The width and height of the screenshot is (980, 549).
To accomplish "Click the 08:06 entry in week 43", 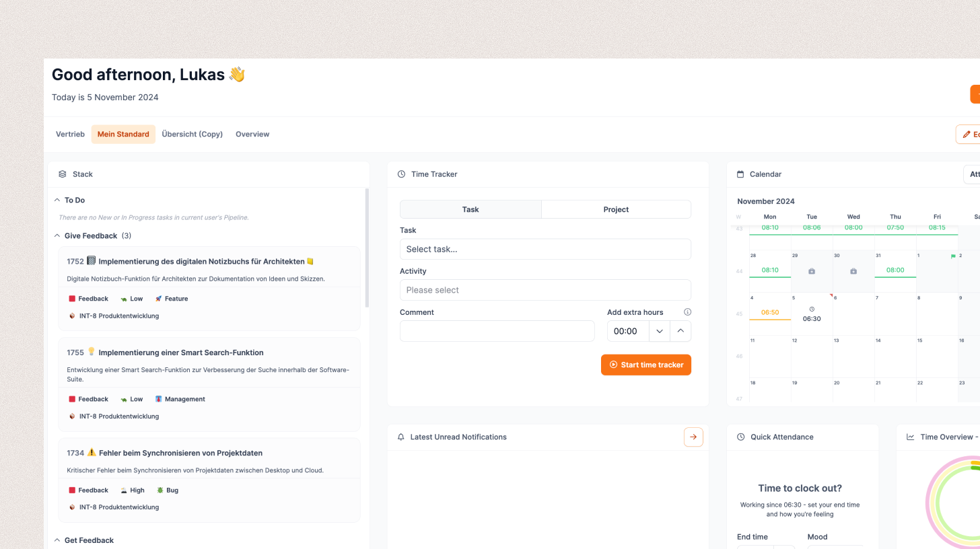I will [812, 228].
